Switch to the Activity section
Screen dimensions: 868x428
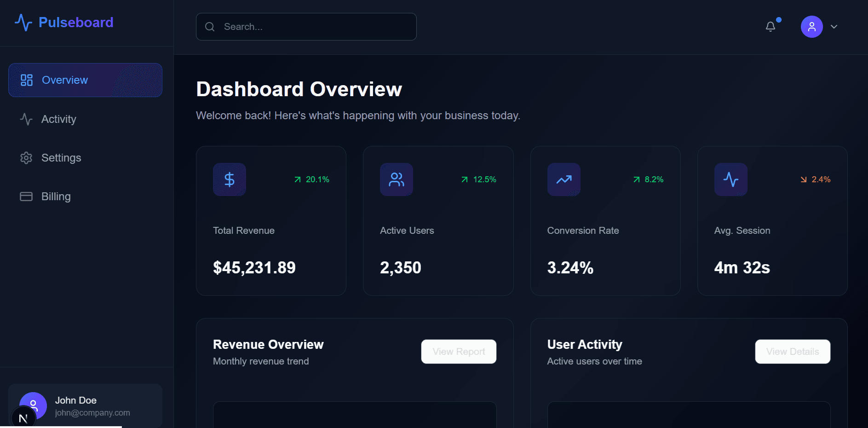pos(58,119)
